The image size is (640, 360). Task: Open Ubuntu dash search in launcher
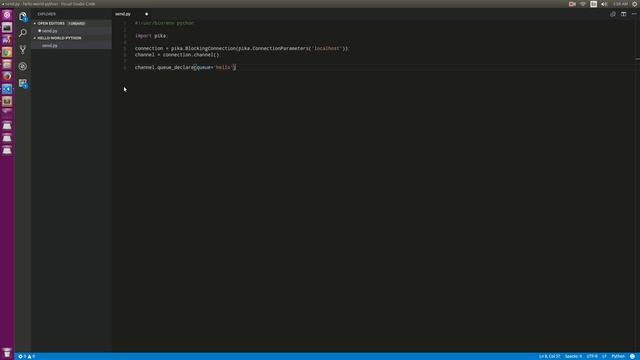(7, 15)
